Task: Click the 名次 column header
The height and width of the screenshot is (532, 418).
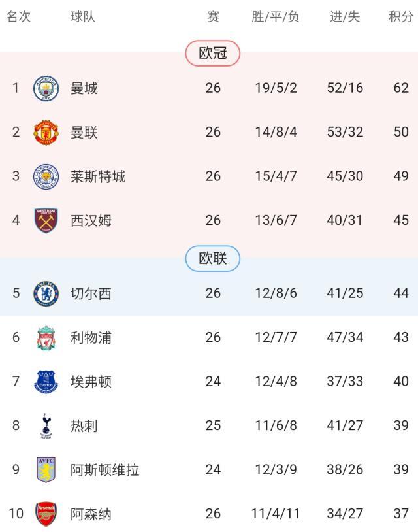Action: click(18, 17)
